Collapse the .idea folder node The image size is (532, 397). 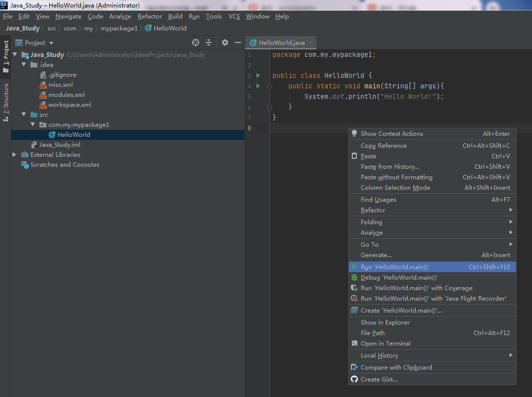click(24, 64)
